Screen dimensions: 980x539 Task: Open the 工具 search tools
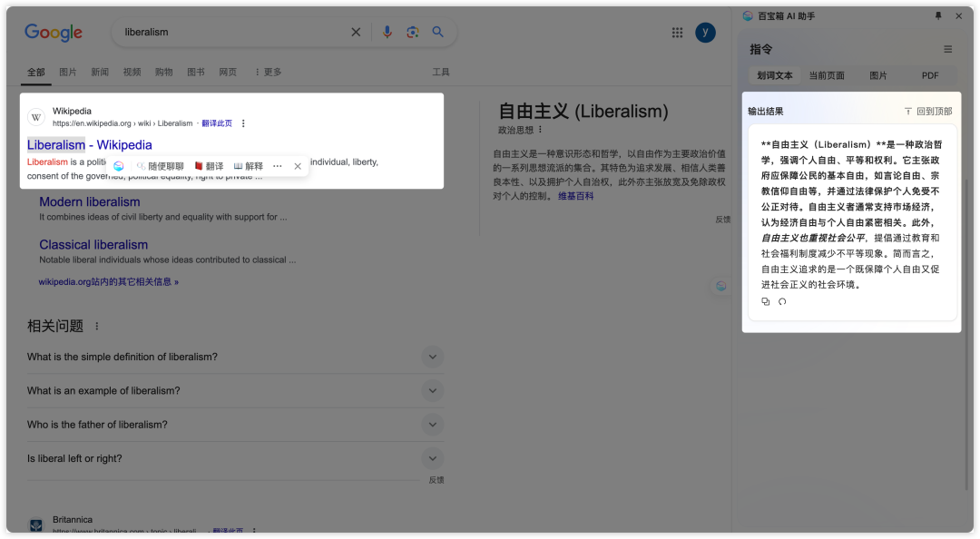(441, 73)
